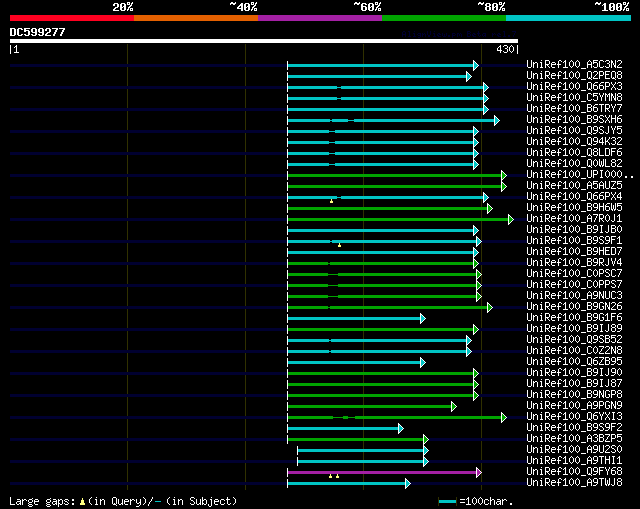Click the UniRef100_Q6YXI3 label
640x509 pixels.
pyautogui.click(x=574, y=417)
